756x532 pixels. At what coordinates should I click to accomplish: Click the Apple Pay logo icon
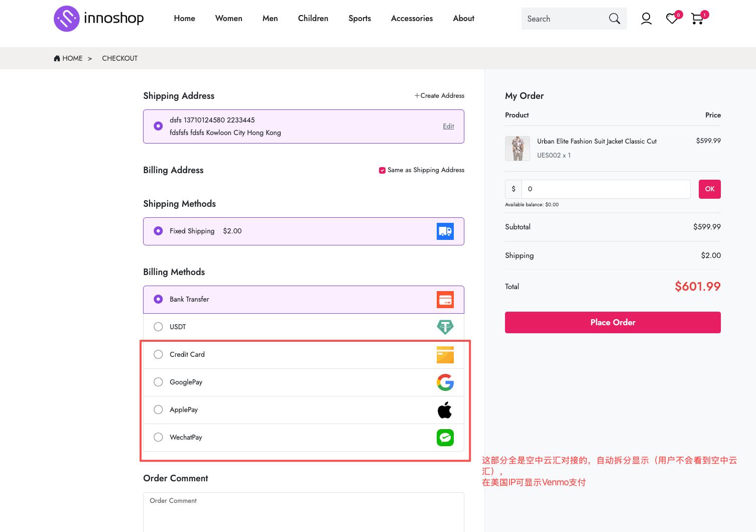(445, 410)
